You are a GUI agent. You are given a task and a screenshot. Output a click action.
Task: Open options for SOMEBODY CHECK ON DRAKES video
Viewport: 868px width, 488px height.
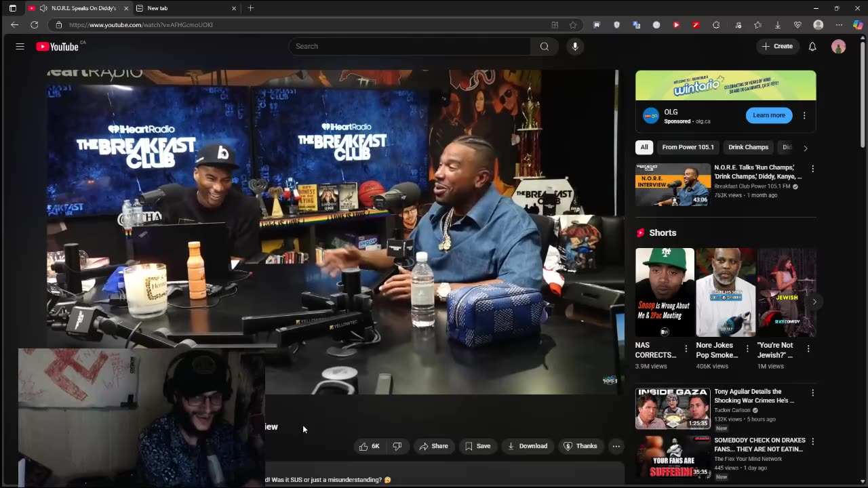(812, 442)
